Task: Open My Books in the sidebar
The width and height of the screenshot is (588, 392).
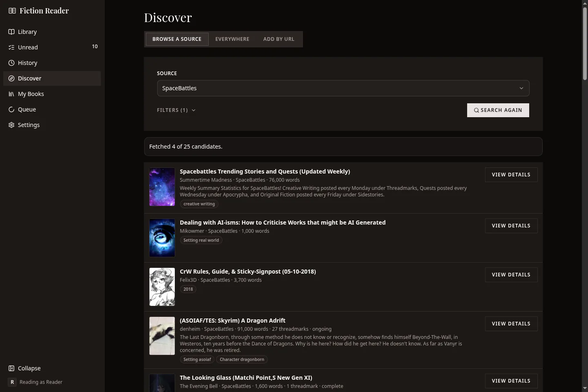Action: point(52,94)
